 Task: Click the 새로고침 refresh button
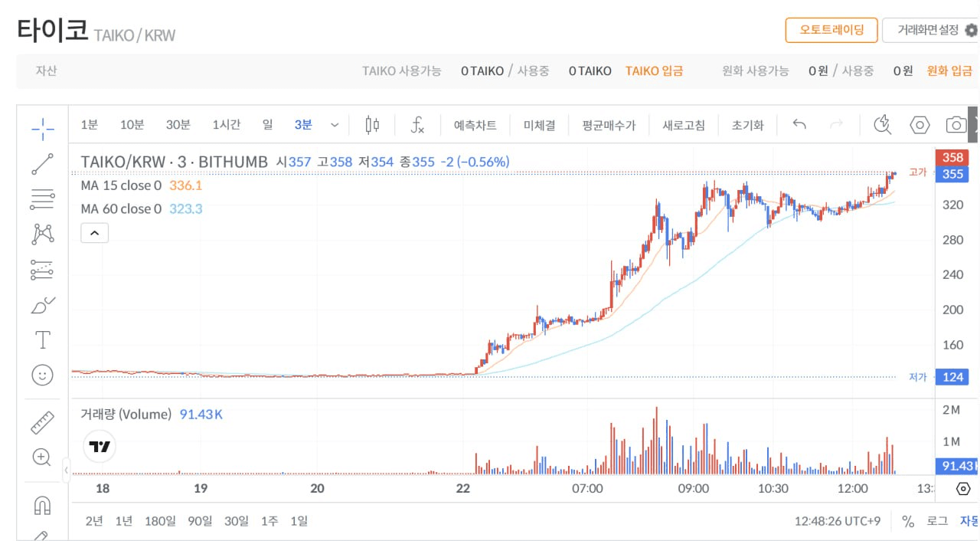pyautogui.click(x=684, y=125)
